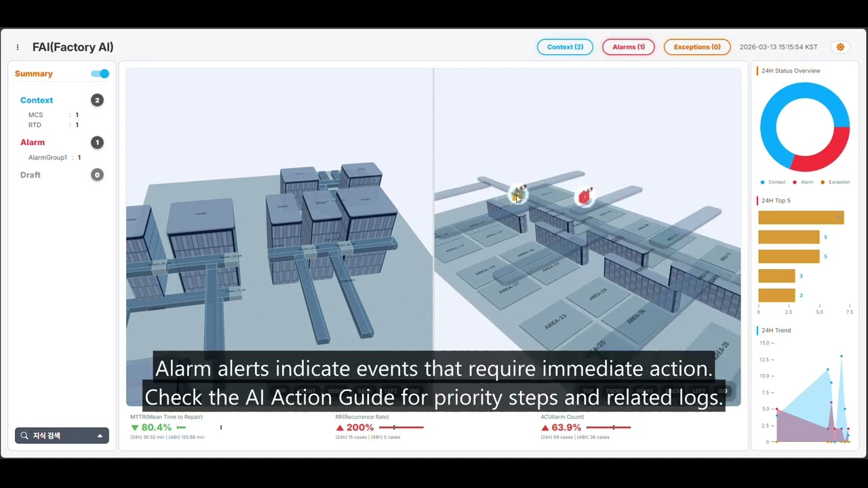Click the AC red range bar

tap(608, 428)
